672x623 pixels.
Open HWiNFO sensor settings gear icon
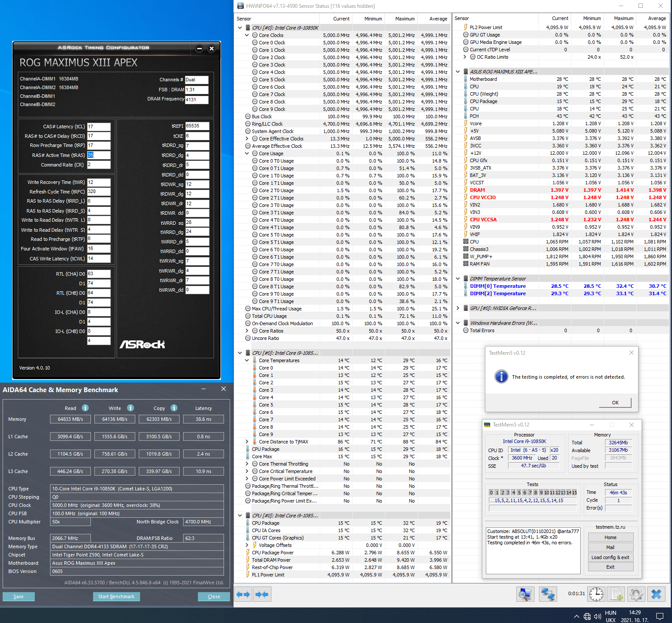(636, 594)
